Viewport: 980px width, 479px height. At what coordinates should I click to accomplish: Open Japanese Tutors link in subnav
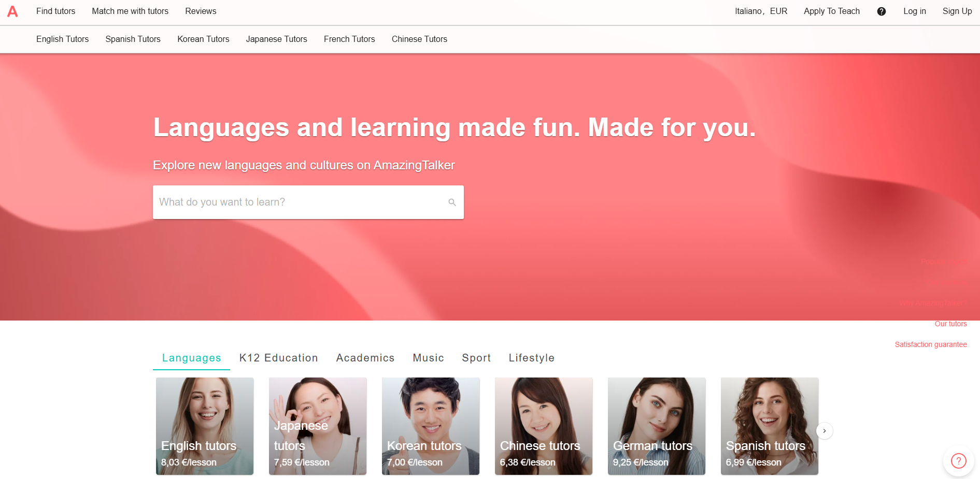(276, 39)
